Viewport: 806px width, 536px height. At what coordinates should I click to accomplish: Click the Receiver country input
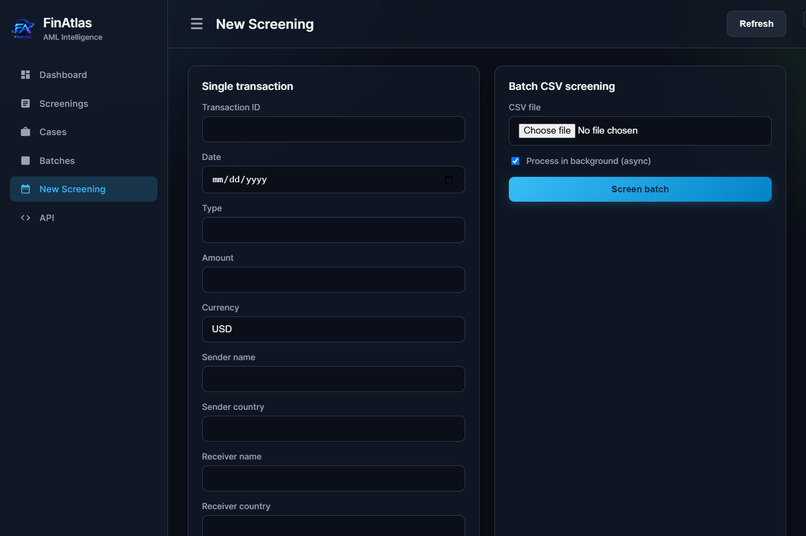tap(333, 525)
